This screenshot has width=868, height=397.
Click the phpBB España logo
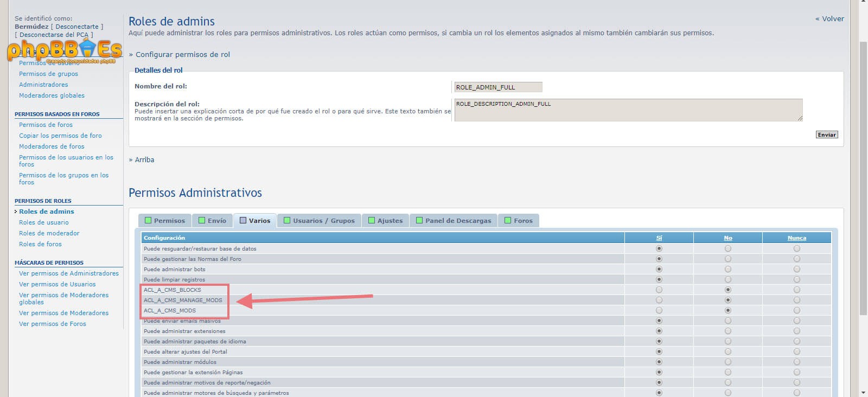pos(64,52)
